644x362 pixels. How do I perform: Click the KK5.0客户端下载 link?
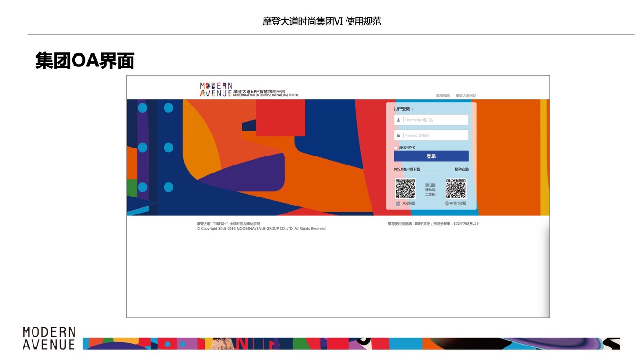(407, 169)
